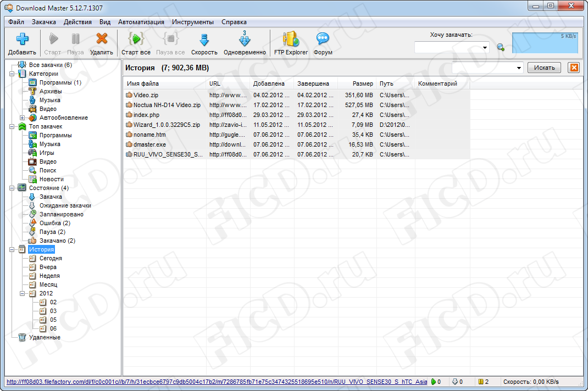Viewport: 588px width, 391px height.
Task: Select Вчера under История
Action: coord(48,267)
